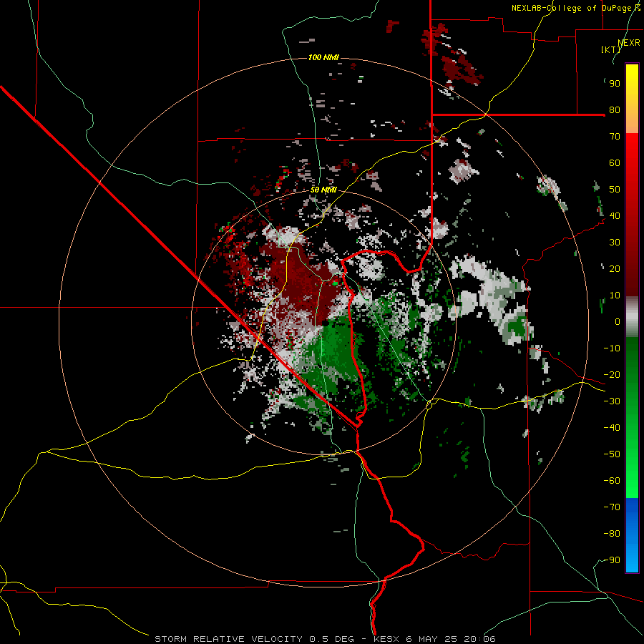Click the -20 value on the velocity scale
644x644 pixels.
point(612,374)
